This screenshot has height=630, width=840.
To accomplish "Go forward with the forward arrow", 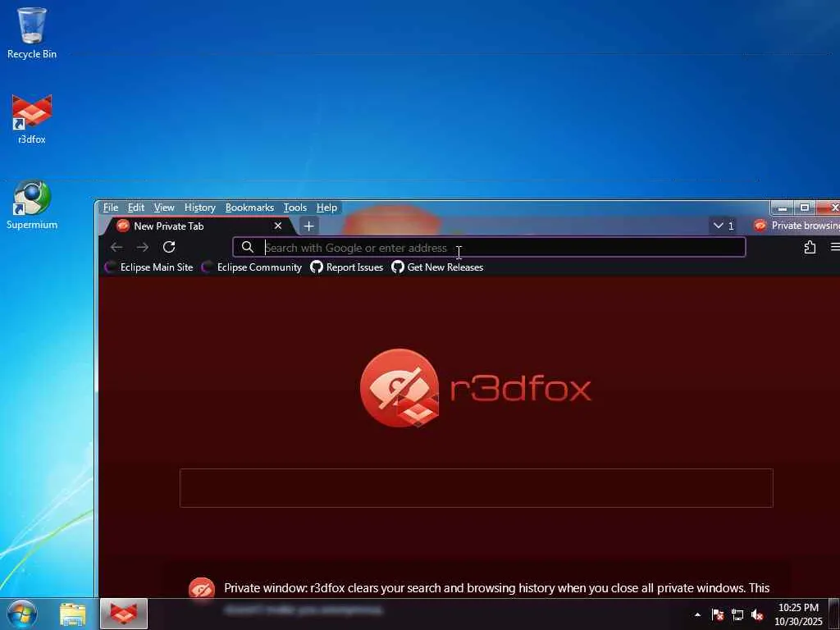I will pos(143,247).
